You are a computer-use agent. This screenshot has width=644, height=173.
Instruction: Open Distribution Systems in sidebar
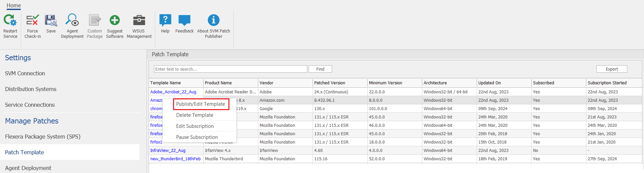tap(31, 89)
